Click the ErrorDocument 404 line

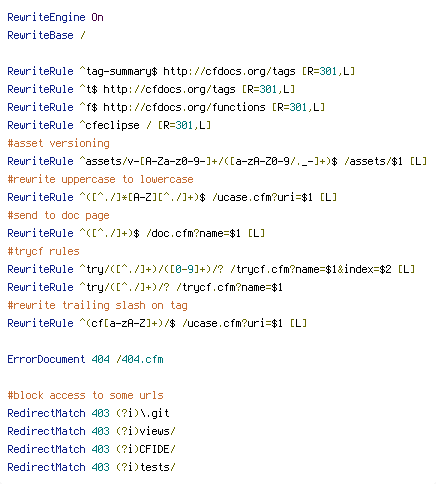(85, 359)
